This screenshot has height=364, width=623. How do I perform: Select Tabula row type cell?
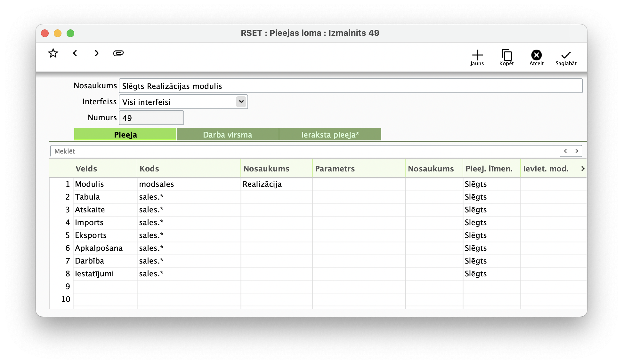pyautogui.click(x=105, y=197)
